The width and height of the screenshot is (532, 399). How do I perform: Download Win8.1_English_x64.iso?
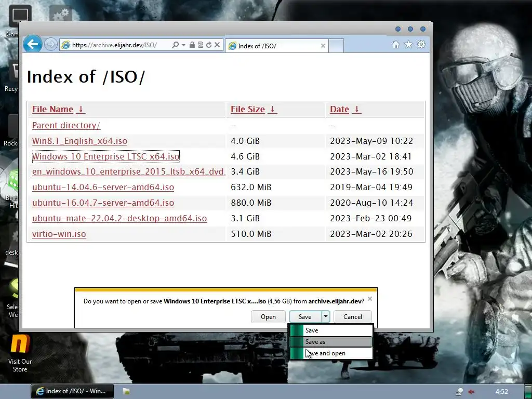pos(79,141)
